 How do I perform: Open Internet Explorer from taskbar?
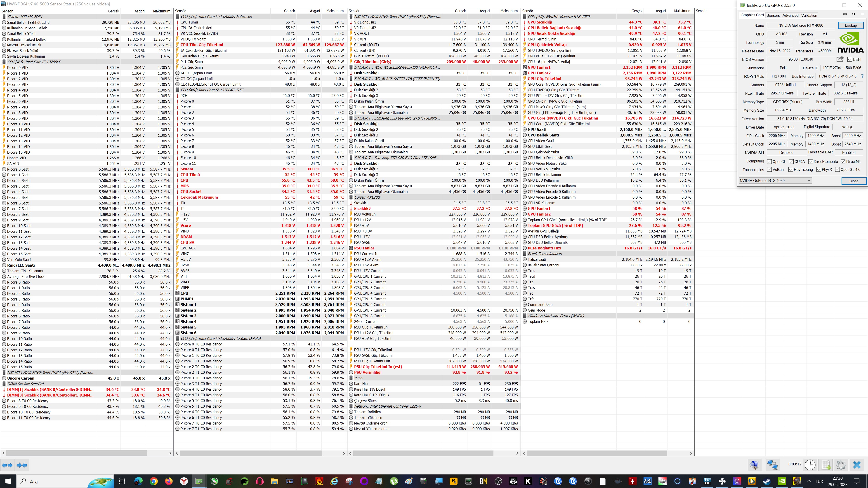point(334,481)
